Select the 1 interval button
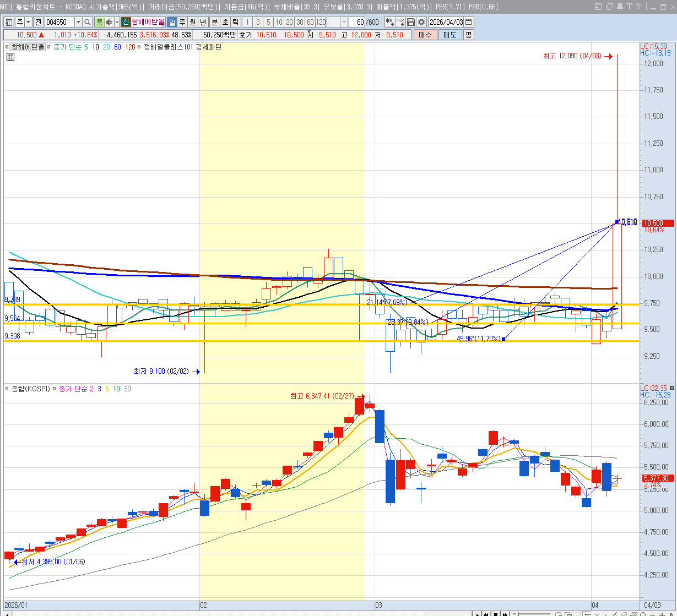This screenshot has width=677, height=616. [x=247, y=22]
